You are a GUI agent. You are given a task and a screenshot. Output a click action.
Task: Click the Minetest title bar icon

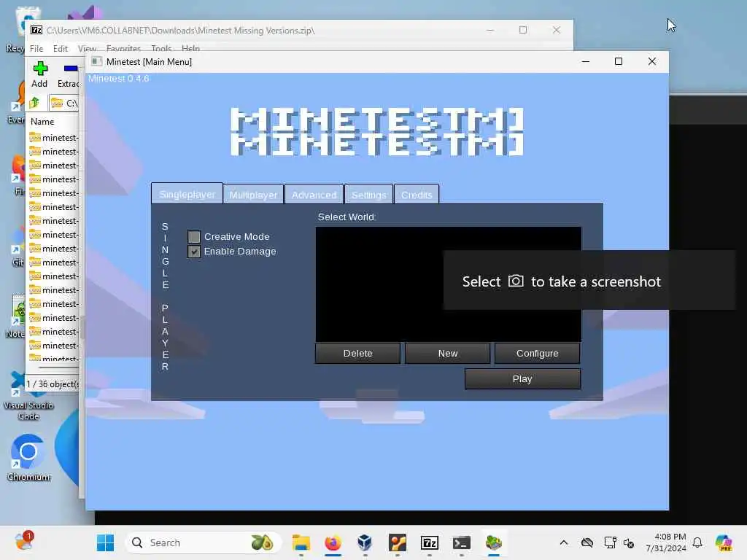(97, 61)
